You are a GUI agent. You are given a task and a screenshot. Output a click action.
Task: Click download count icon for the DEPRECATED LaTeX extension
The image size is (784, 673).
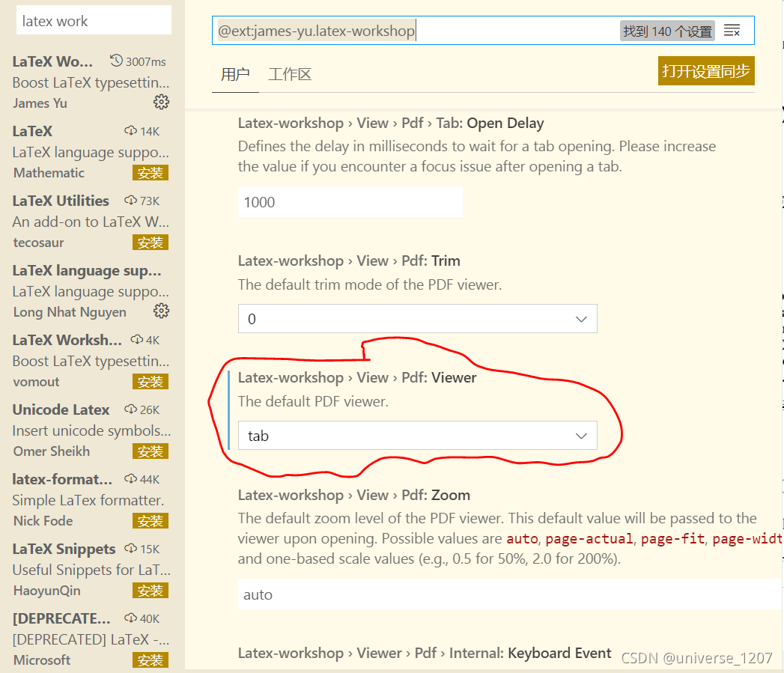coord(130,618)
